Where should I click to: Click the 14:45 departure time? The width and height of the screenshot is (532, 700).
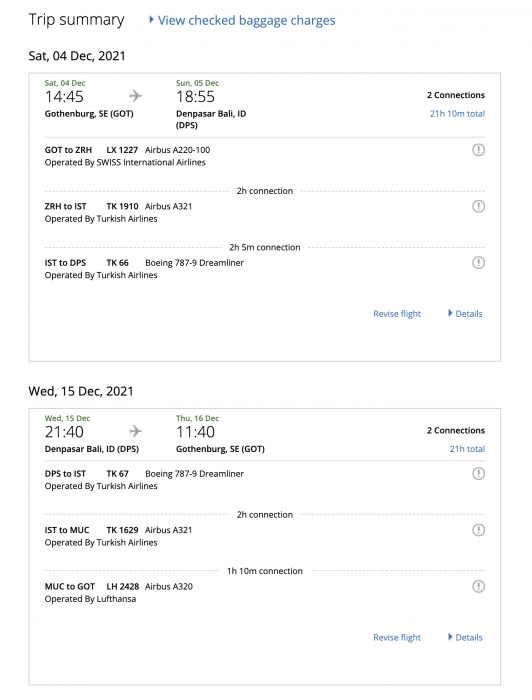coord(64,96)
